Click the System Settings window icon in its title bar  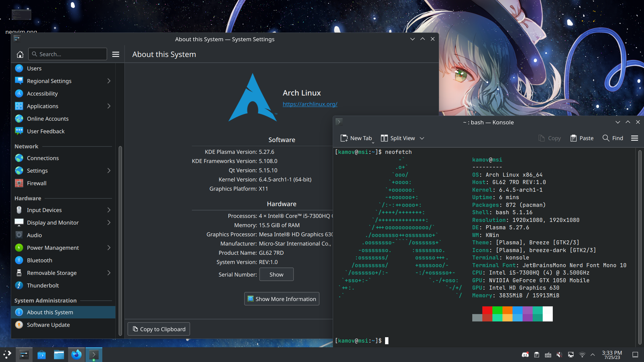tap(17, 39)
